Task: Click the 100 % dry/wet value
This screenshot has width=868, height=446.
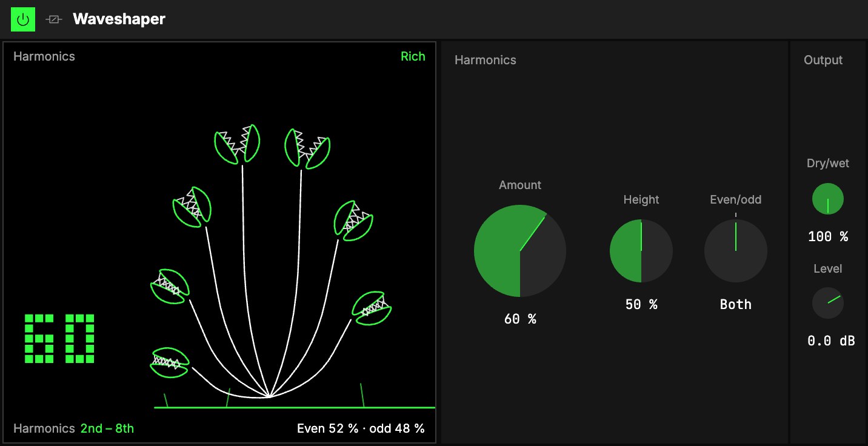Action: coord(828,236)
